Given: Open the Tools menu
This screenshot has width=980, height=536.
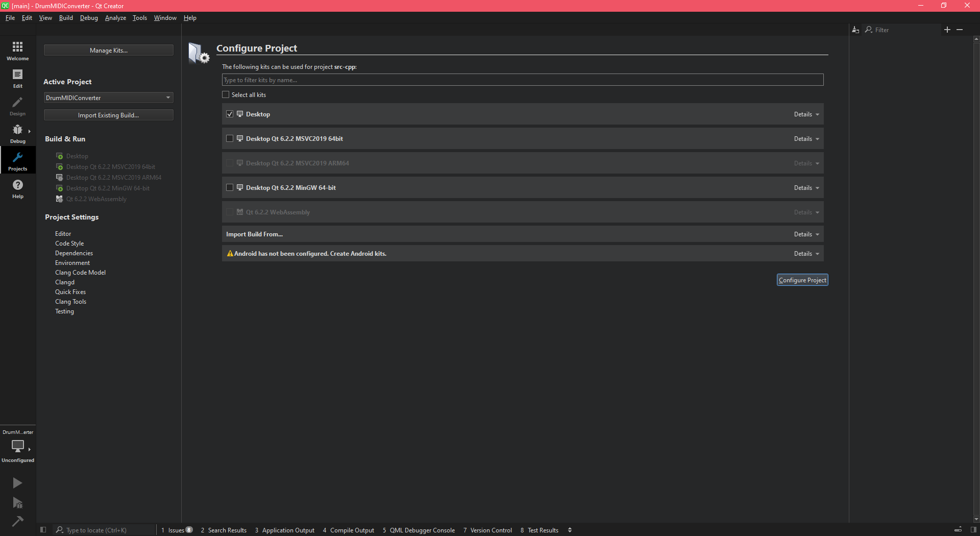Looking at the screenshot, I should point(140,18).
